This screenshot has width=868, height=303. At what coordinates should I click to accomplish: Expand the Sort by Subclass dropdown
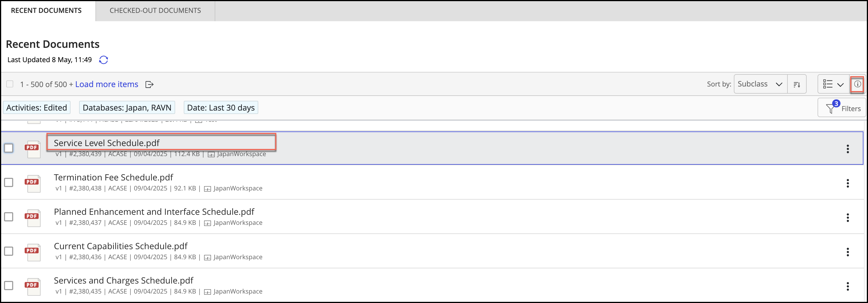coord(760,84)
